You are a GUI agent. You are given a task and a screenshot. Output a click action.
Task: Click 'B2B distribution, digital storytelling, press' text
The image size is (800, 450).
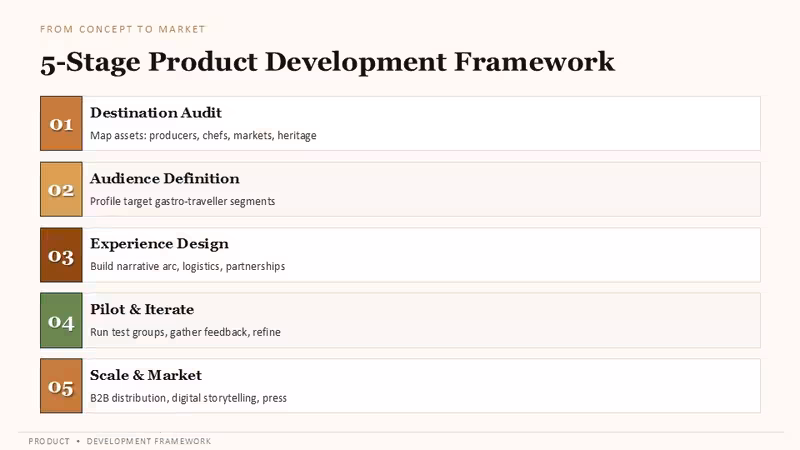click(188, 398)
